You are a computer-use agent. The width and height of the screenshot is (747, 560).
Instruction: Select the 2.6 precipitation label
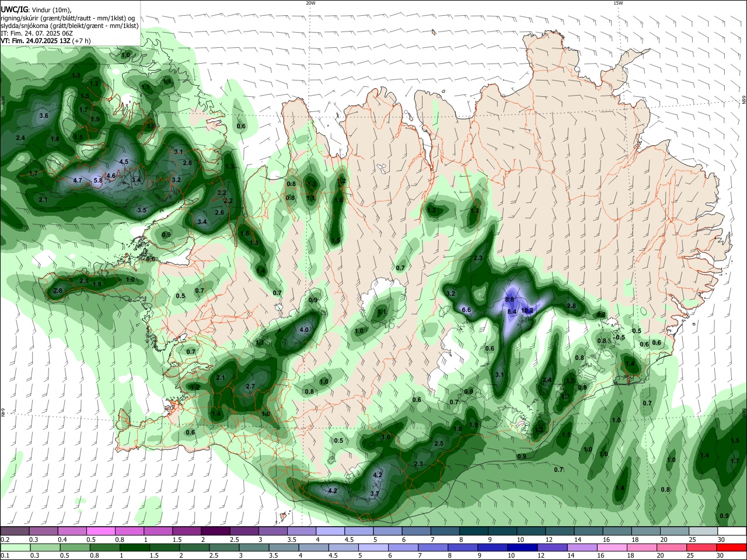pyautogui.click(x=219, y=212)
